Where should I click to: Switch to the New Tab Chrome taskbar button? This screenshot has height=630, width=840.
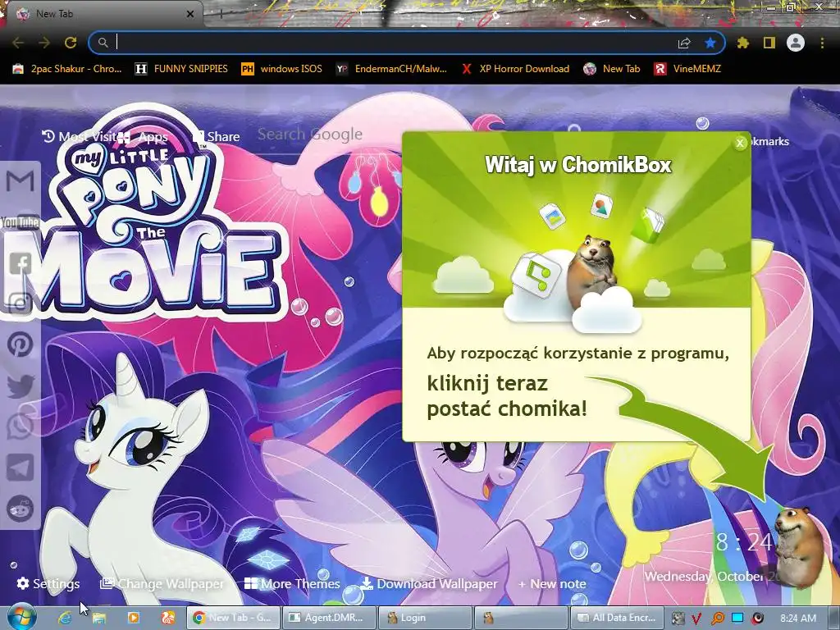point(233,618)
